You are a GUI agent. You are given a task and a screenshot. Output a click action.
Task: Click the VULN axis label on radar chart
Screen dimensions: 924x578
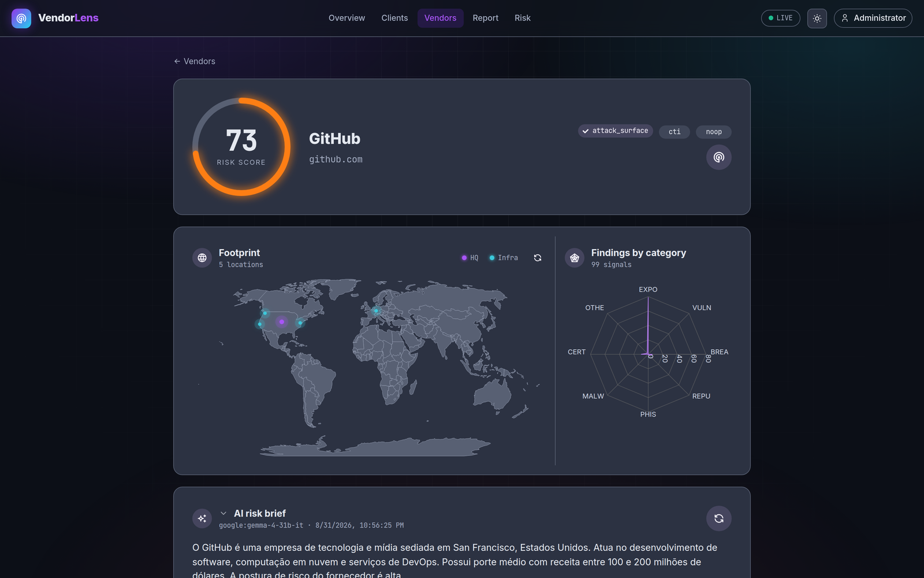(702, 308)
